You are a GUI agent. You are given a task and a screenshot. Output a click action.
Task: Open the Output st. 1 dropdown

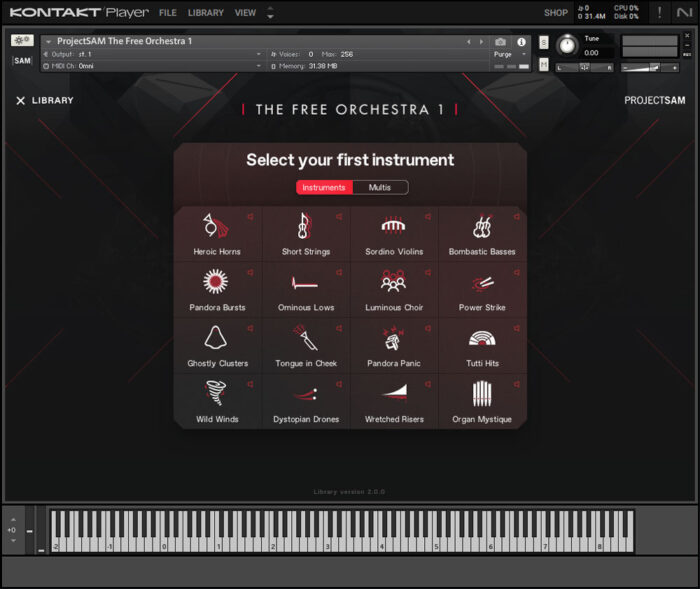tap(152, 54)
